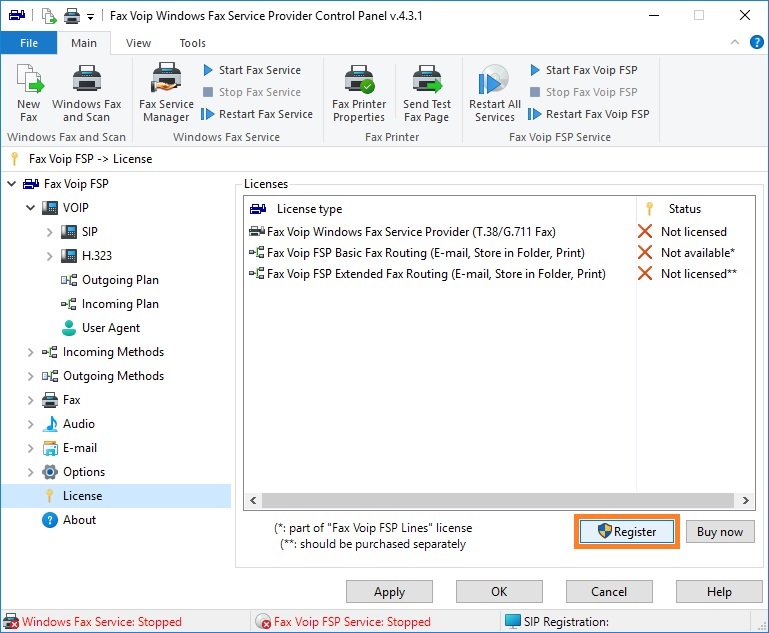The height and width of the screenshot is (633, 769).
Task: Collapse the ribbon with the caret icon
Action: coord(735,43)
